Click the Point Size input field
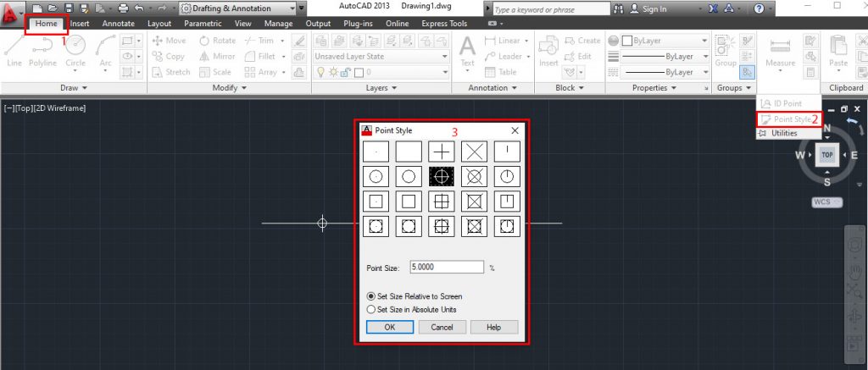Viewport: 868px width, 370px height. [x=448, y=268]
